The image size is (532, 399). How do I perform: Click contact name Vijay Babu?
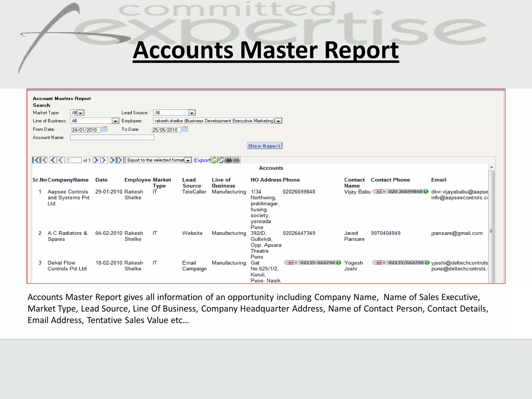(357, 192)
